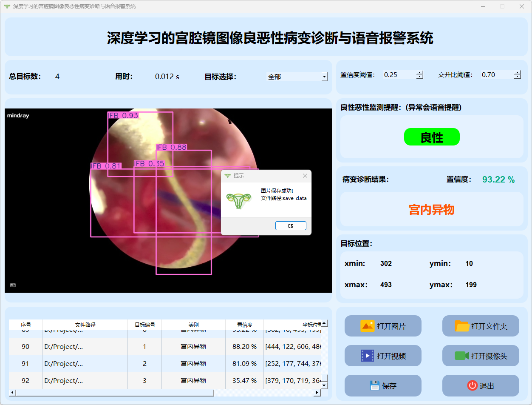Screen dimensions: 532x405
Task: Click the category column header
Action: click(x=193, y=325)
